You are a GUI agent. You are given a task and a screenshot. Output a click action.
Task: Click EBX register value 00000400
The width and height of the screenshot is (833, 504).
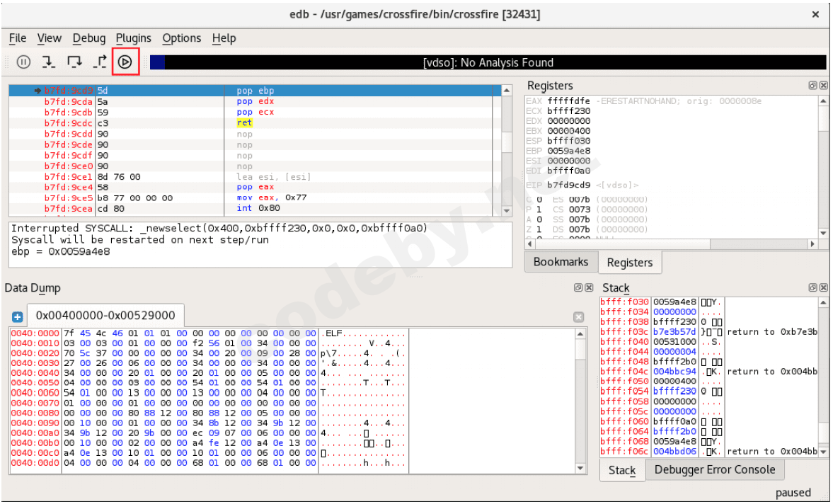568,131
